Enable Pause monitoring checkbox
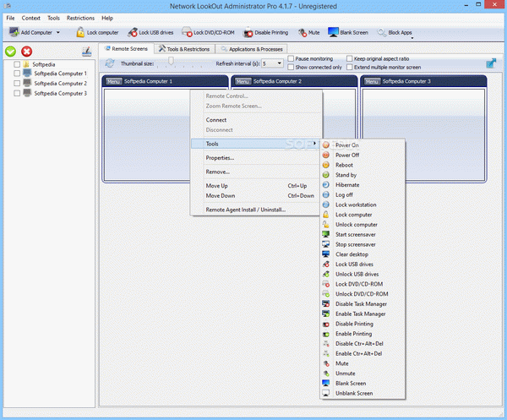This screenshot has width=507, height=420. pos(291,58)
